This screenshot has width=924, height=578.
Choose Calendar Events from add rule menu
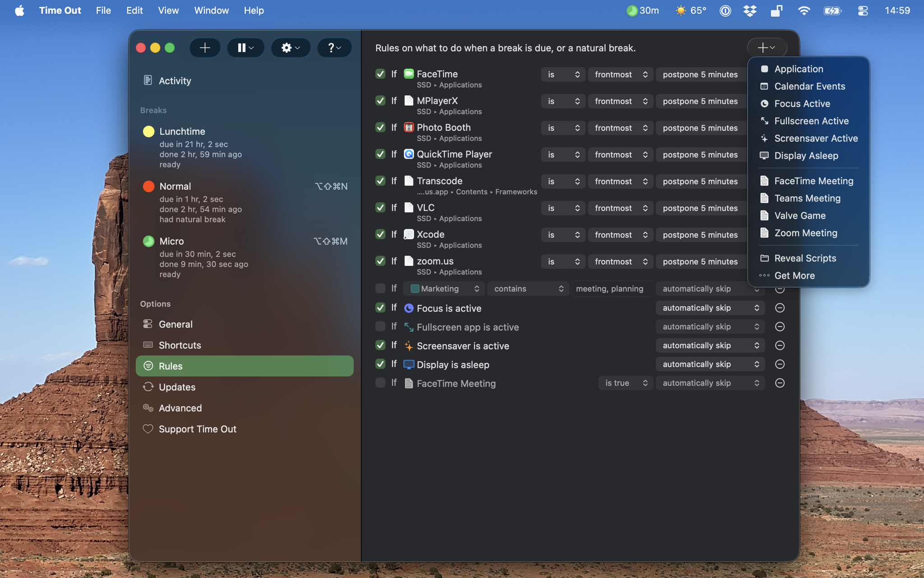tap(808, 86)
